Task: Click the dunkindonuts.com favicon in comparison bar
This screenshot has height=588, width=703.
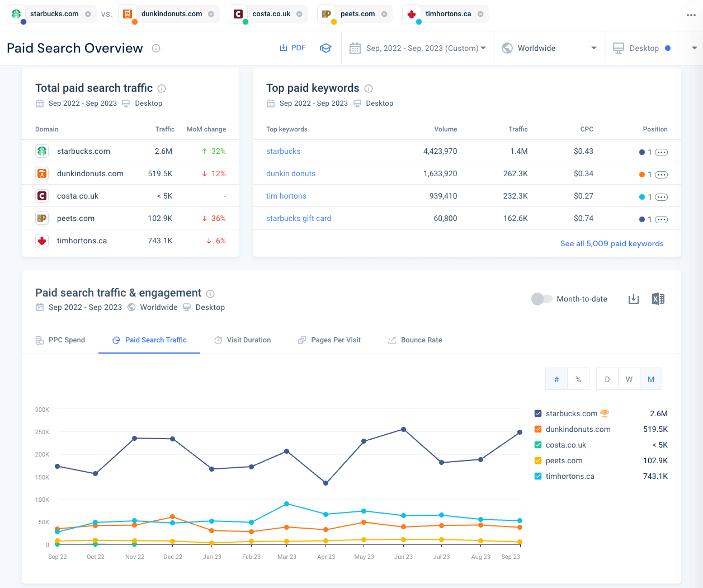Action: (128, 14)
